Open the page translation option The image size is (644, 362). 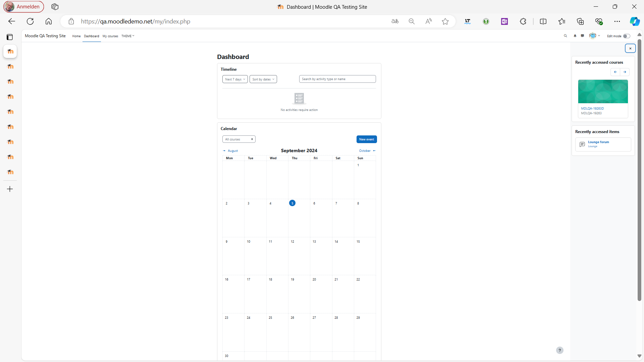click(395, 21)
